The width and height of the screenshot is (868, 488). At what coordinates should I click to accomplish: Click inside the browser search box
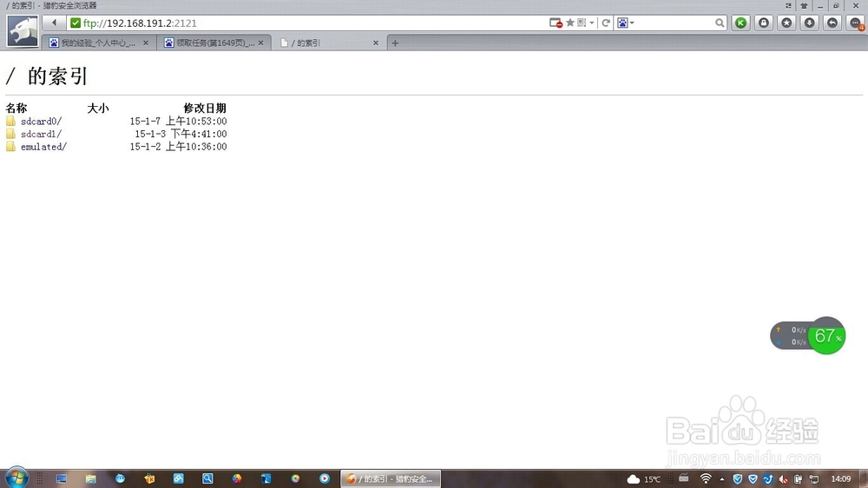point(674,23)
